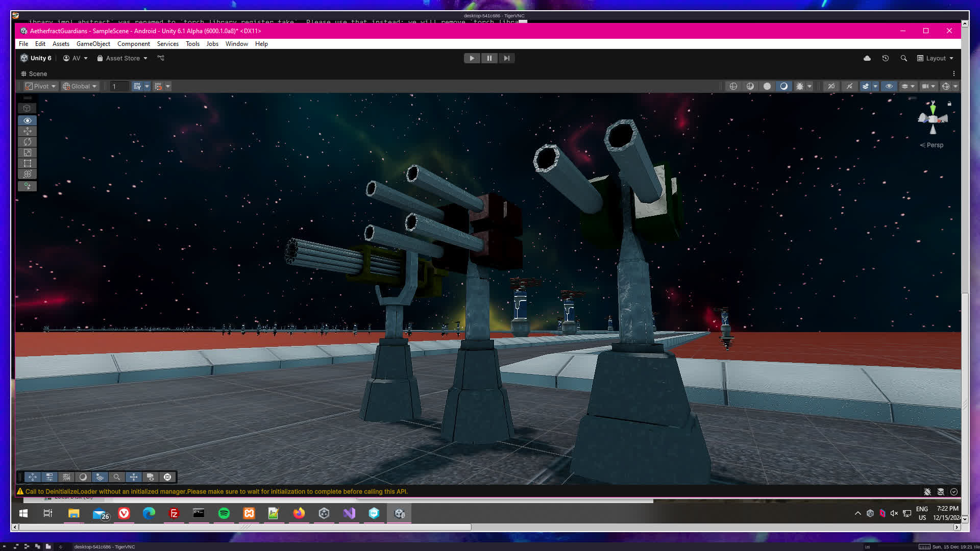Expand the Pivot handle position dropdown
This screenshot has height=551, width=980.
[x=41, y=86]
